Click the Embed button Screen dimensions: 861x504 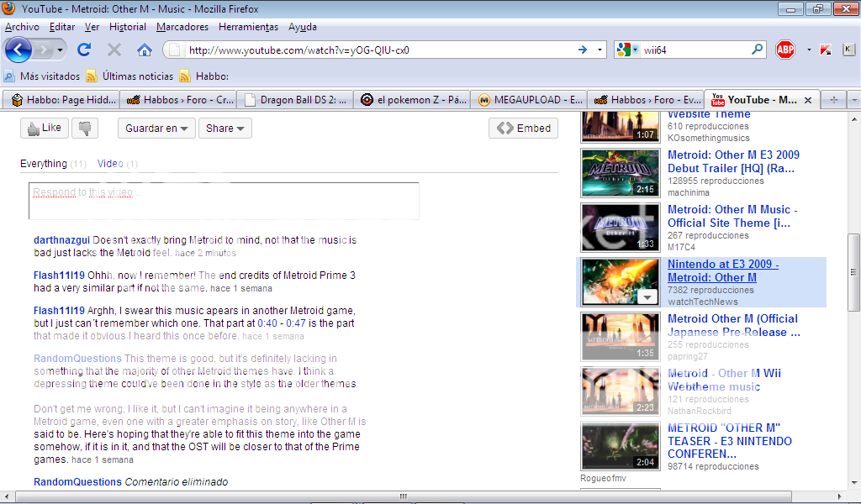(x=523, y=128)
